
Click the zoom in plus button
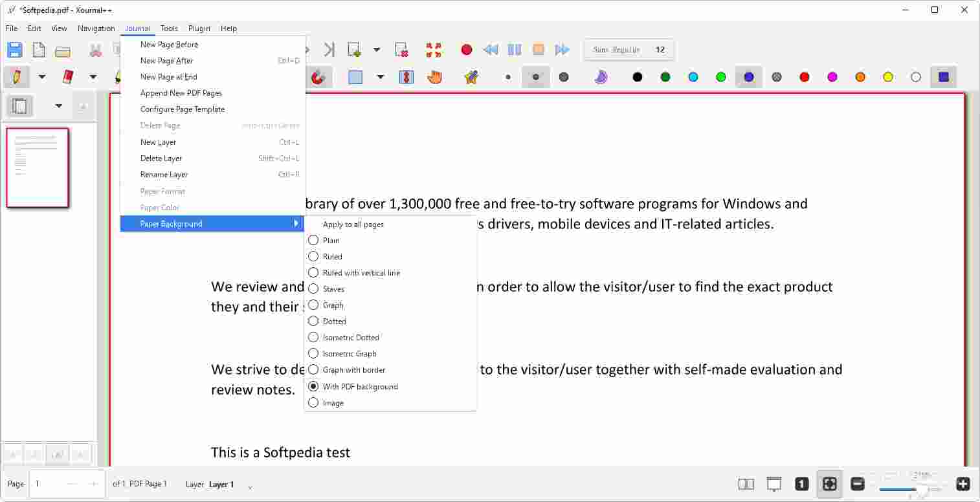coord(963,484)
